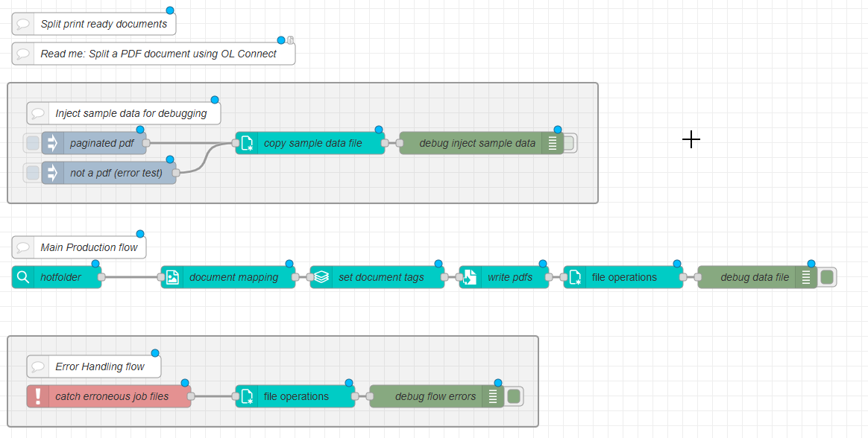The image size is (868, 438).
Task: Click the document mapping node icon
Action: click(x=172, y=277)
